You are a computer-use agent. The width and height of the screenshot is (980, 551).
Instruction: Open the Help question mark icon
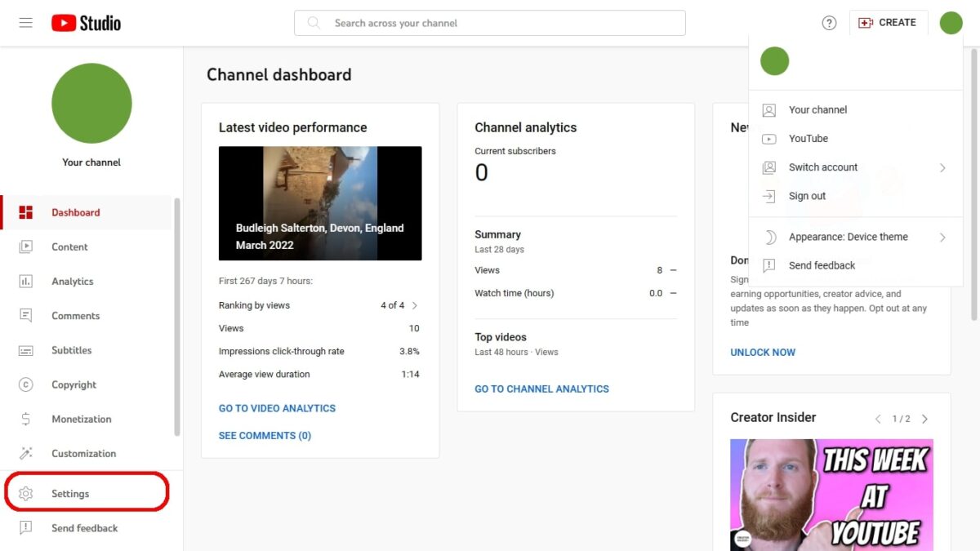tap(829, 23)
